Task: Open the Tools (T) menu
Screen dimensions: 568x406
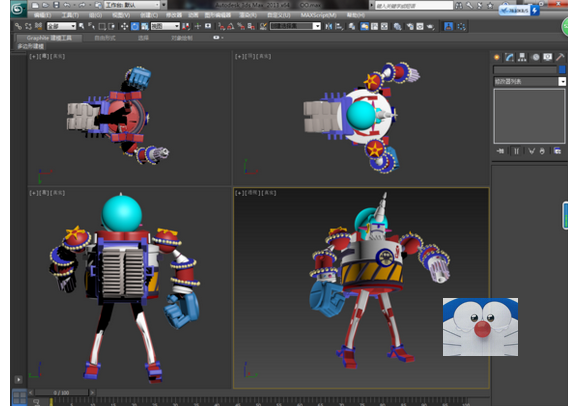Action: (x=70, y=15)
